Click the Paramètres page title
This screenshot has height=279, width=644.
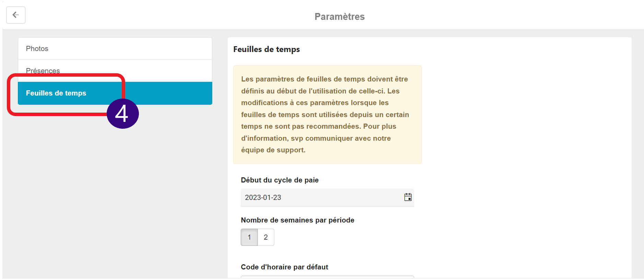[339, 16]
